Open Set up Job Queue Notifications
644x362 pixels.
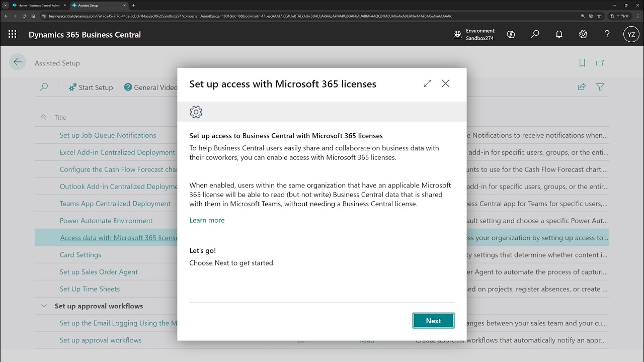108,135
